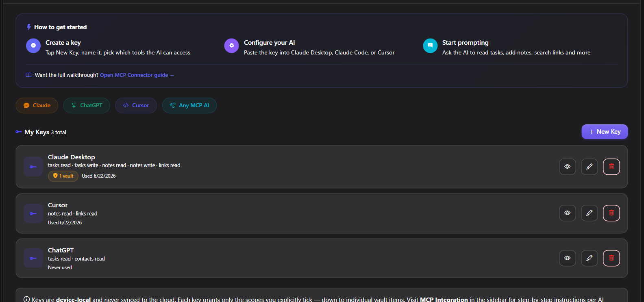Click the key icon next to My Keys
Viewport: 644px width, 302px height.
click(19, 132)
